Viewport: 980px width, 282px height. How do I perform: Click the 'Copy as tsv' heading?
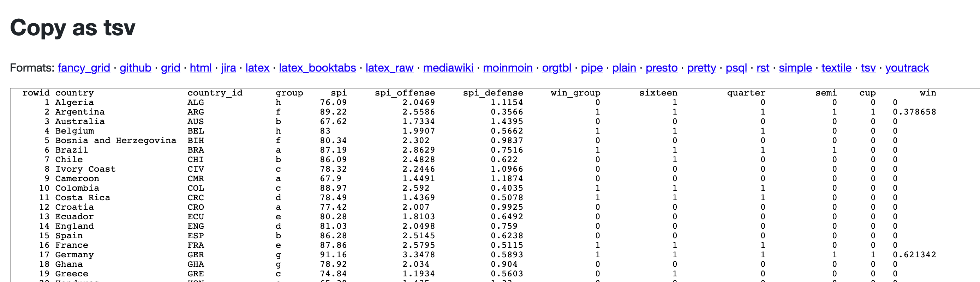(73, 27)
